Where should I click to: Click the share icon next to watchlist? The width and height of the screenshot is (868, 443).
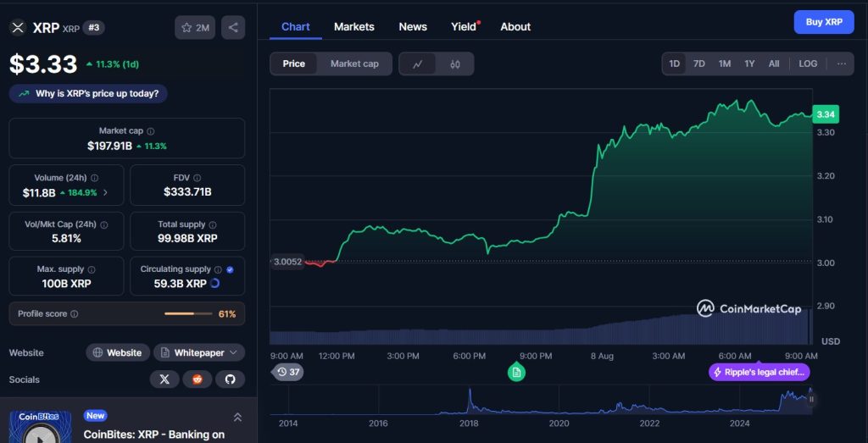(x=233, y=28)
